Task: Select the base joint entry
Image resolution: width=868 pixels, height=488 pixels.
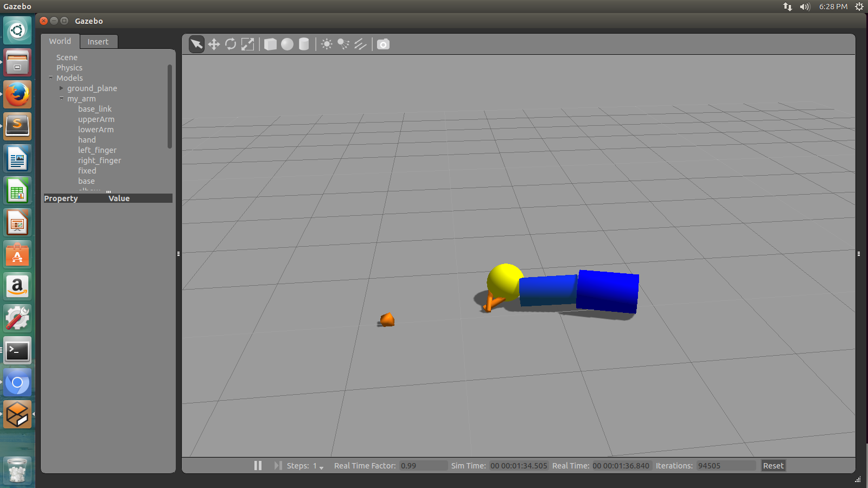Action: point(86,181)
